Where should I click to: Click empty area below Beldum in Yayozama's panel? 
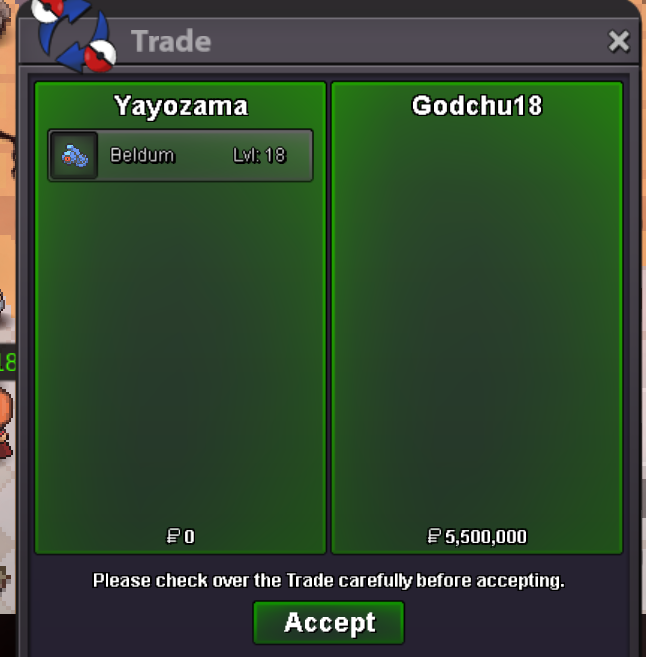[180, 352]
